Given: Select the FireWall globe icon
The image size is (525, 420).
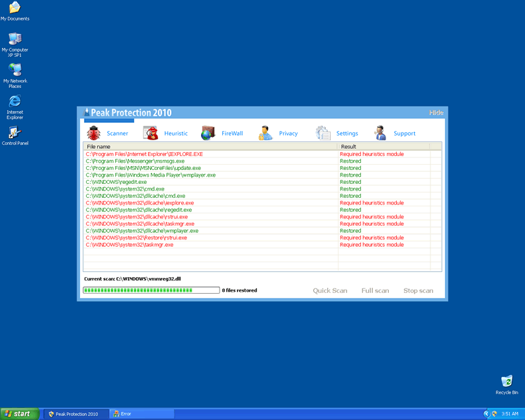Looking at the screenshot, I should click(208, 133).
